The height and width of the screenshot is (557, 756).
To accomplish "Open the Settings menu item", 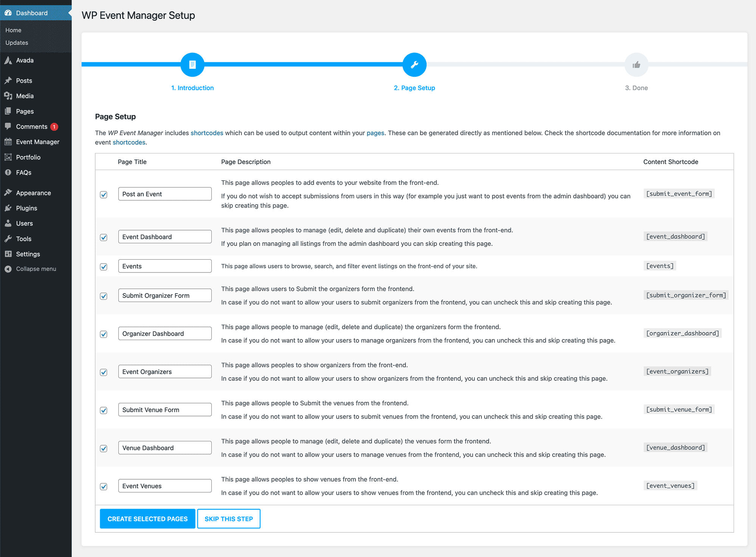I will (36, 254).
